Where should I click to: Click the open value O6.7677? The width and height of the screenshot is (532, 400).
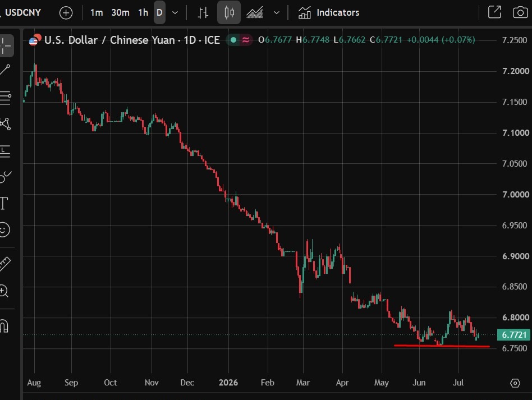pyautogui.click(x=275, y=40)
